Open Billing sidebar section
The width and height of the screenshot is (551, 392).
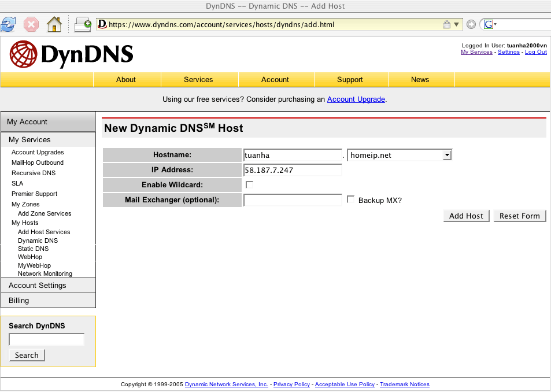tap(48, 301)
